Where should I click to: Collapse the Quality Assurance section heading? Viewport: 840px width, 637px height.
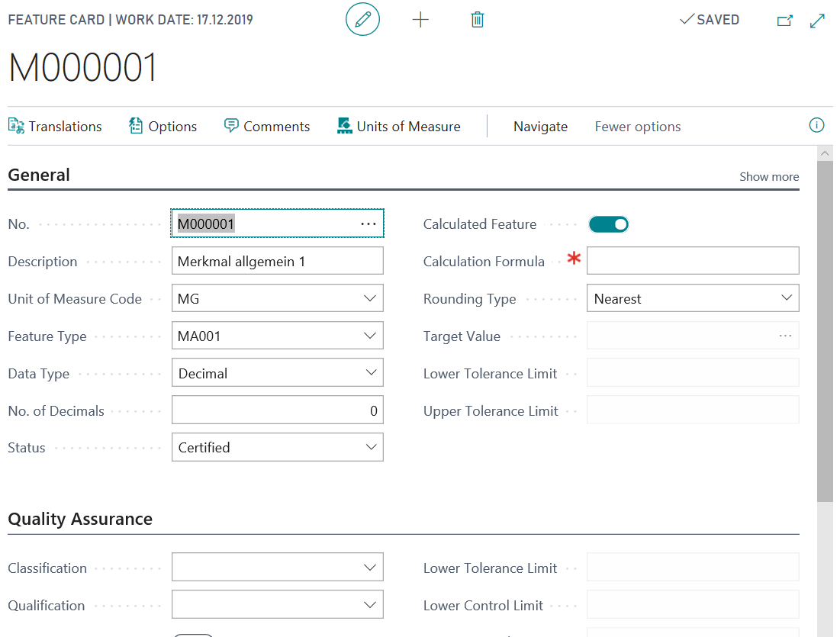[80, 519]
